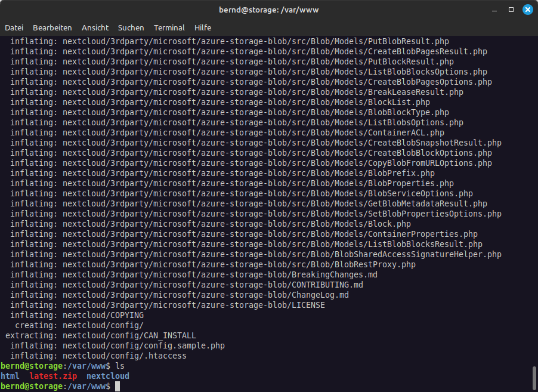Click the line with BlobServiceOptions.php
Image resolution: width=538 pixels, height=392 pixels.
point(242,193)
